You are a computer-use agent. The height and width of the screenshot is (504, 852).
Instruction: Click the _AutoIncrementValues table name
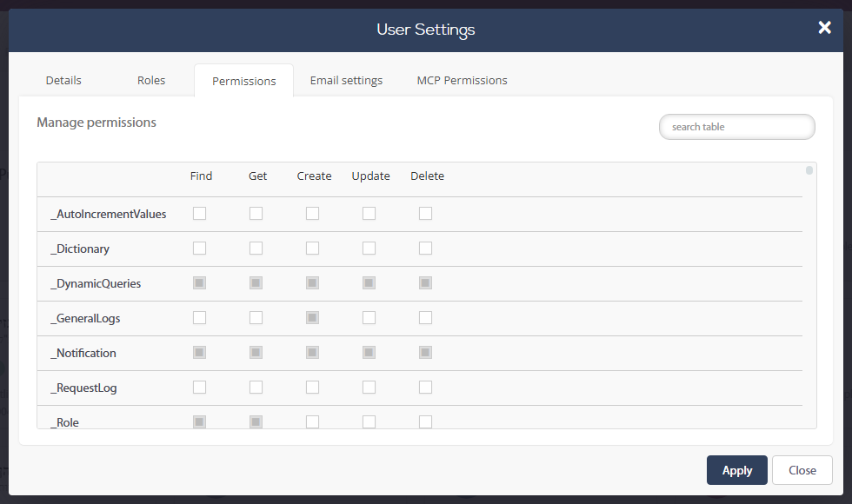pos(108,214)
